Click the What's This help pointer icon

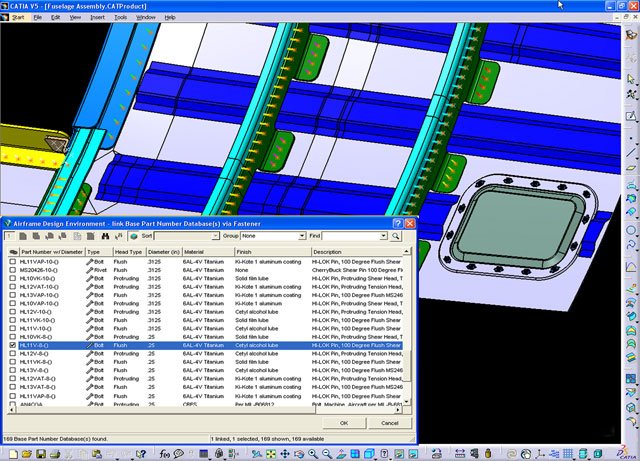pos(141,454)
